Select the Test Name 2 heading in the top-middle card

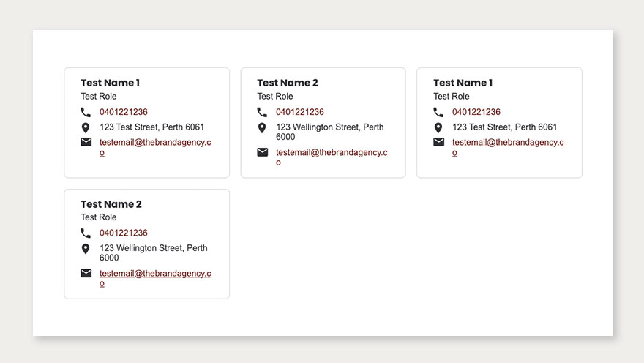[288, 83]
